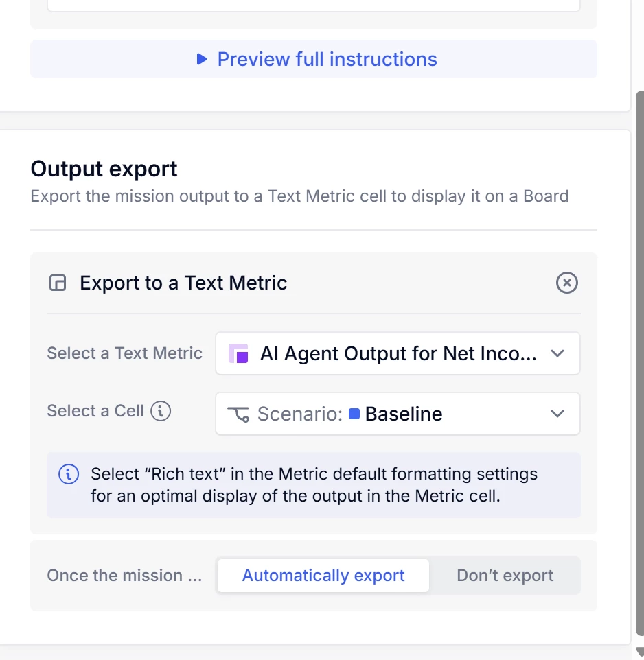Click the info icon in the Rich text hint

coord(68,474)
